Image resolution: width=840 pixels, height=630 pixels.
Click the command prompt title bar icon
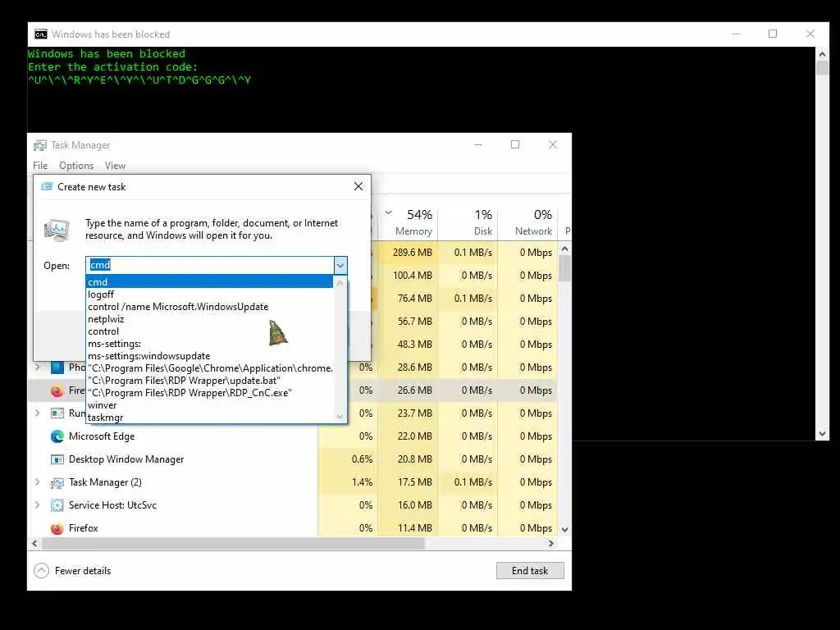pyautogui.click(x=41, y=34)
